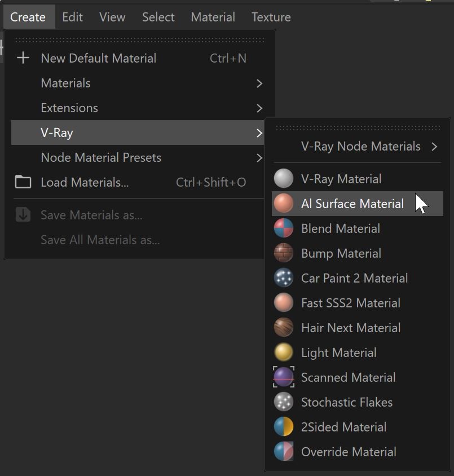This screenshot has width=454, height=476.
Task: Choose Load Materials... entry
Action: pyautogui.click(x=138, y=182)
